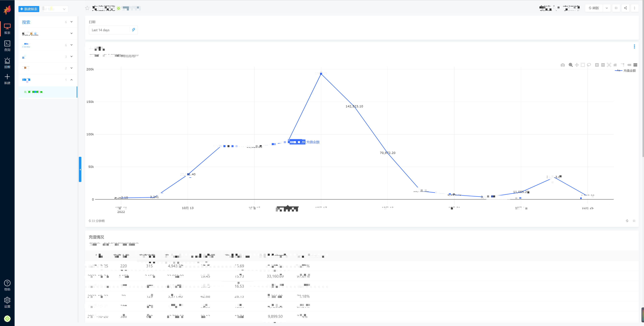This screenshot has height=326, width=644.
Task: Collapse sidebar with blue handle
Action: [x=80, y=169]
